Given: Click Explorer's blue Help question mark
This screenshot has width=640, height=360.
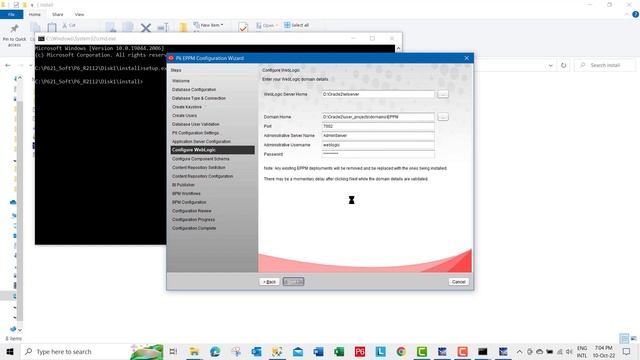Looking at the screenshot, I should pyautogui.click(x=635, y=14).
